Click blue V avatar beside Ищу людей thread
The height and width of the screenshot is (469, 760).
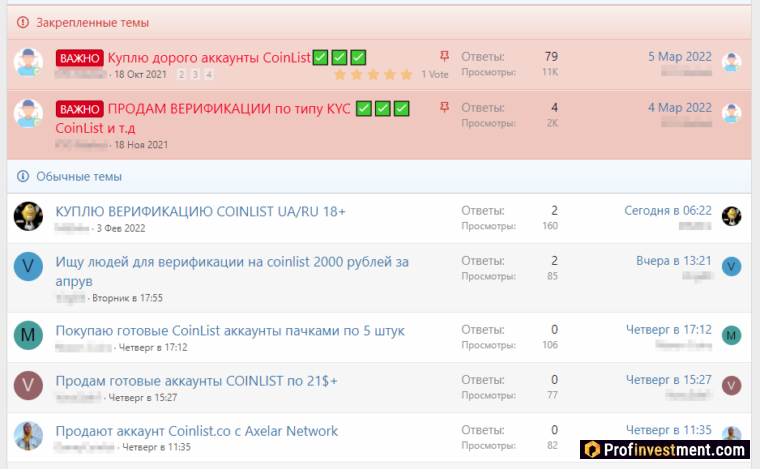pyautogui.click(x=28, y=267)
